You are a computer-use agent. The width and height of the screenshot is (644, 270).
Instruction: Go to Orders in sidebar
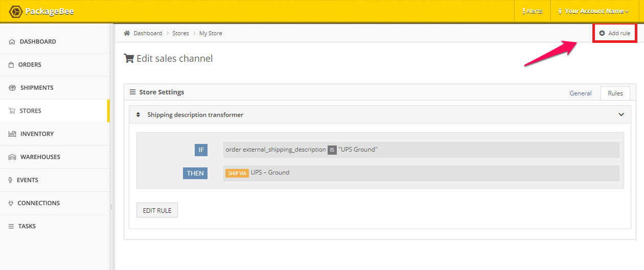(x=55, y=65)
